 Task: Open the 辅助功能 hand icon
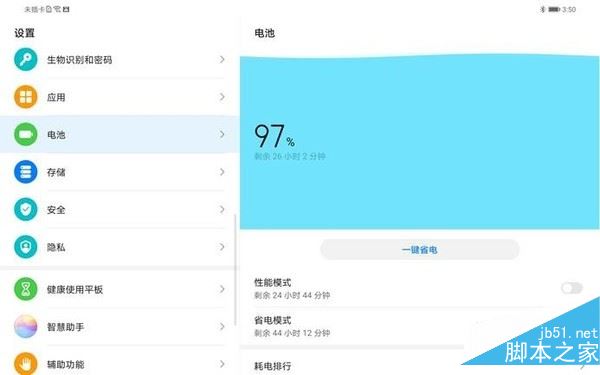pyautogui.click(x=26, y=364)
